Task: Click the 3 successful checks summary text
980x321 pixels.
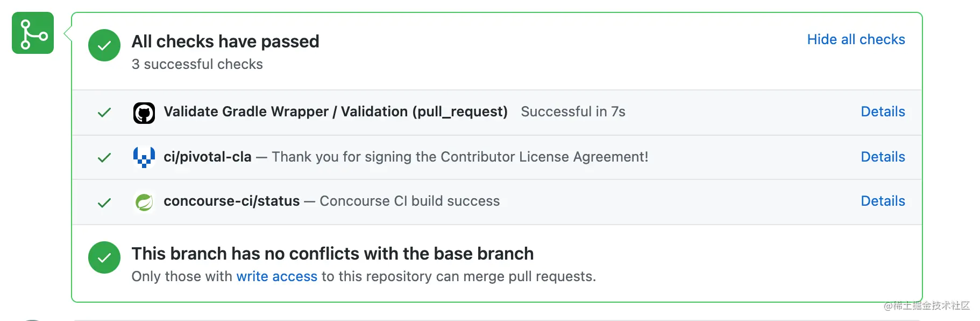Action: [197, 64]
